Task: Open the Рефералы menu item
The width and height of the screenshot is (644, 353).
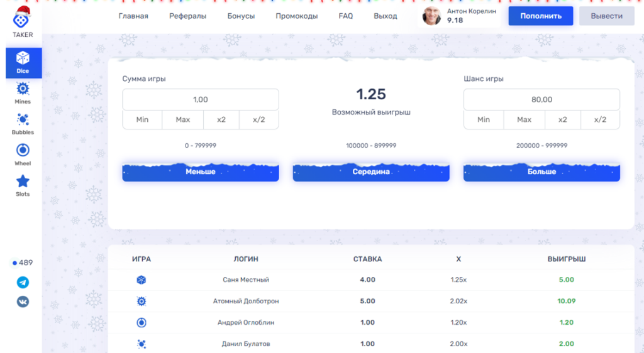Action: pos(187,16)
